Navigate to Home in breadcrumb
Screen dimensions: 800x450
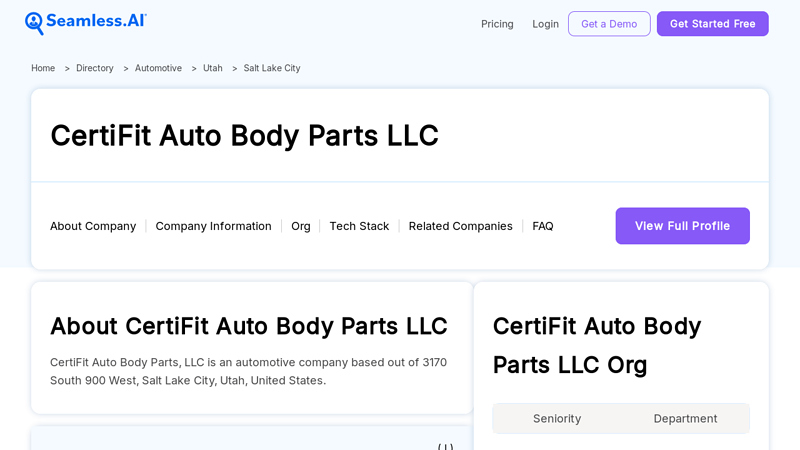point(43,68)
